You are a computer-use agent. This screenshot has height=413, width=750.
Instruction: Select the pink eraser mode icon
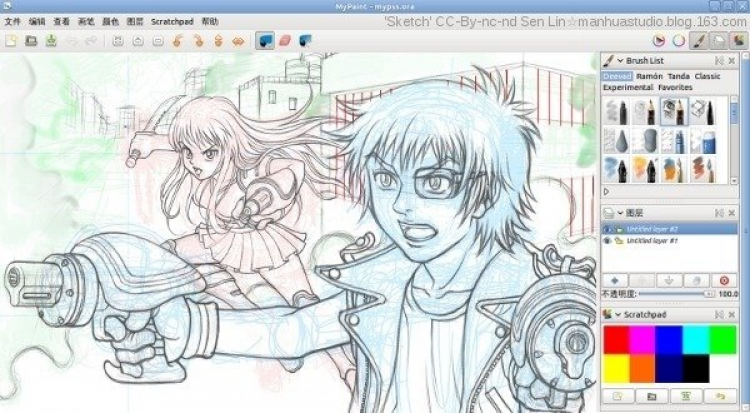pyautogui.click(x=285, y=41)
